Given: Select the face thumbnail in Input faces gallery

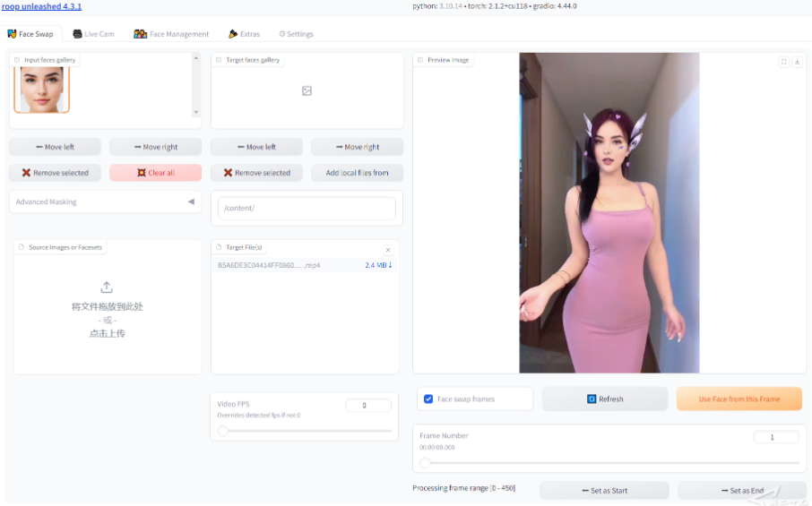Looking at the screenshot, I should (41, 90).
